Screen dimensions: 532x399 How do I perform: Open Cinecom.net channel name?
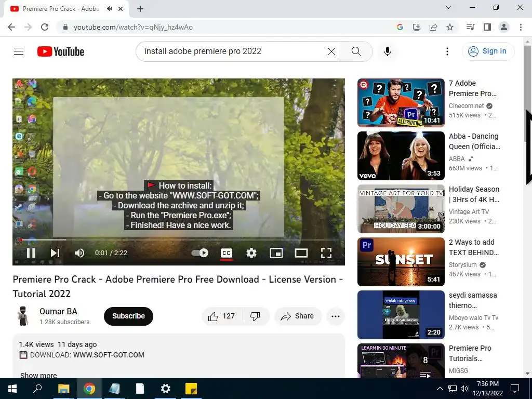coord(466,106)
